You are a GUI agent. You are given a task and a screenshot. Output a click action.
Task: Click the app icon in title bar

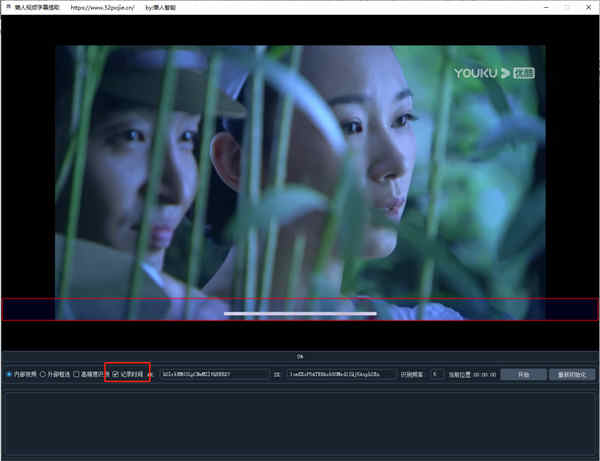click(x=6, y=6)
